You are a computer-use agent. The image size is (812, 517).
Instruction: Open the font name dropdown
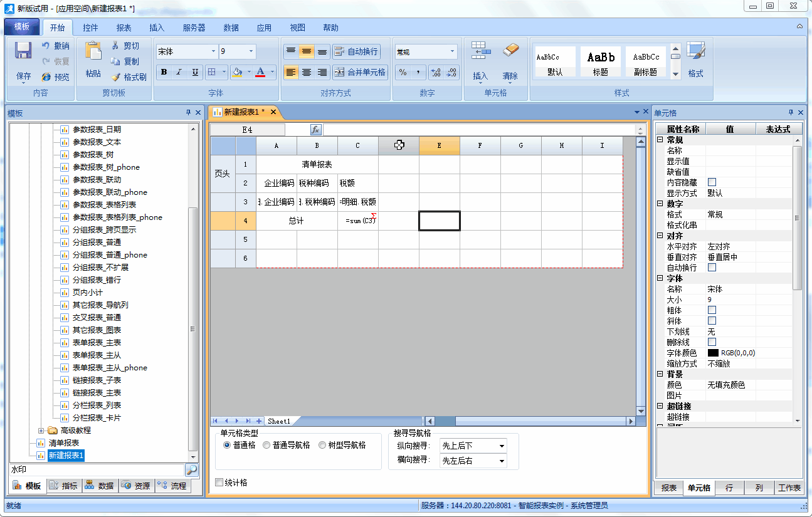pos(213,51)
